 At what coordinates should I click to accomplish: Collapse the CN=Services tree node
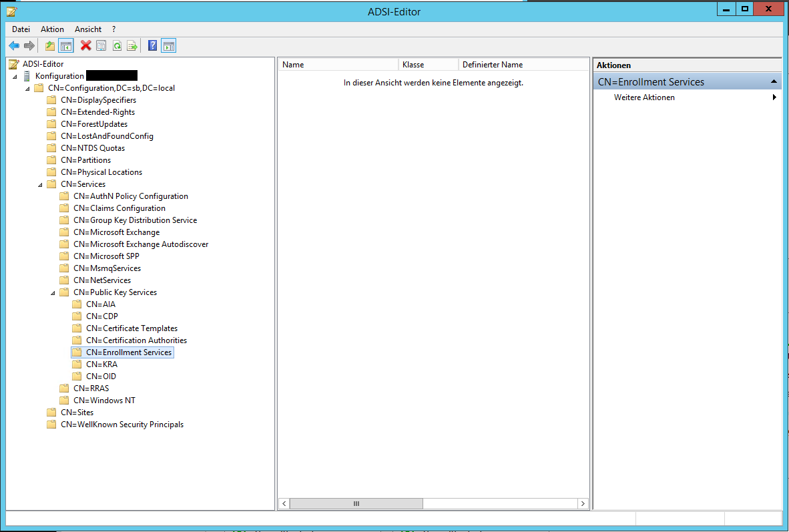[39, 184]
